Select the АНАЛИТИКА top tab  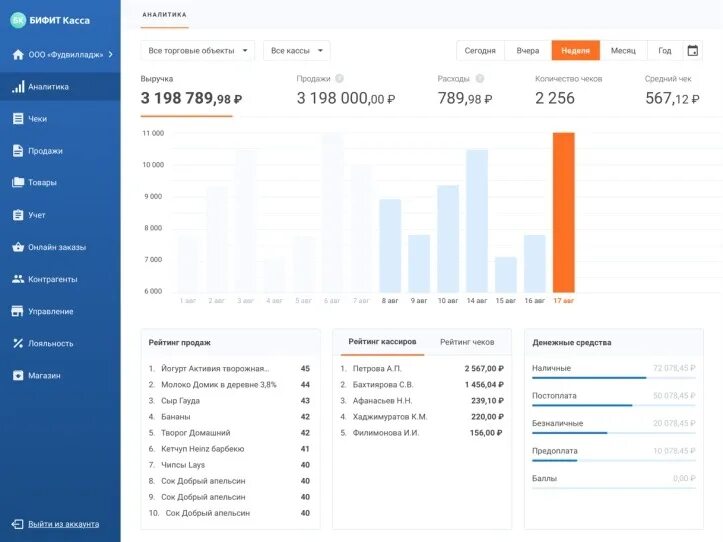[165, 15]
